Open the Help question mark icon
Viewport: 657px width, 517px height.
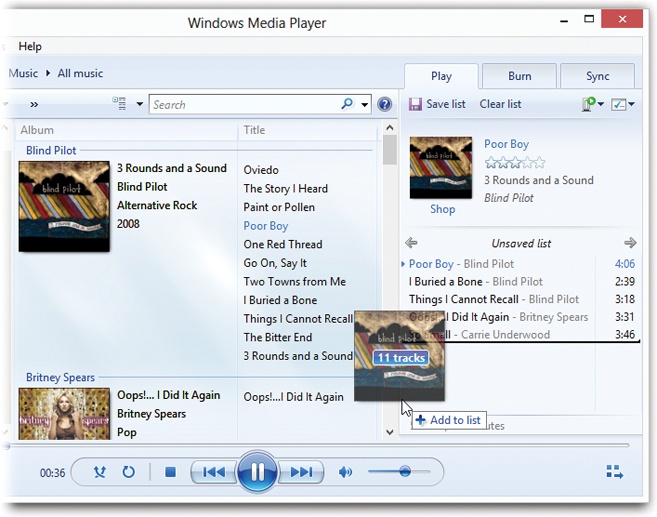(x=384, y=104)
